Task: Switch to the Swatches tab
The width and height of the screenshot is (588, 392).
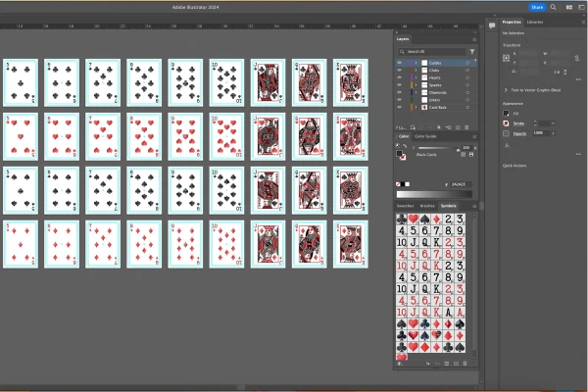Action: click(x=405, y=206)
